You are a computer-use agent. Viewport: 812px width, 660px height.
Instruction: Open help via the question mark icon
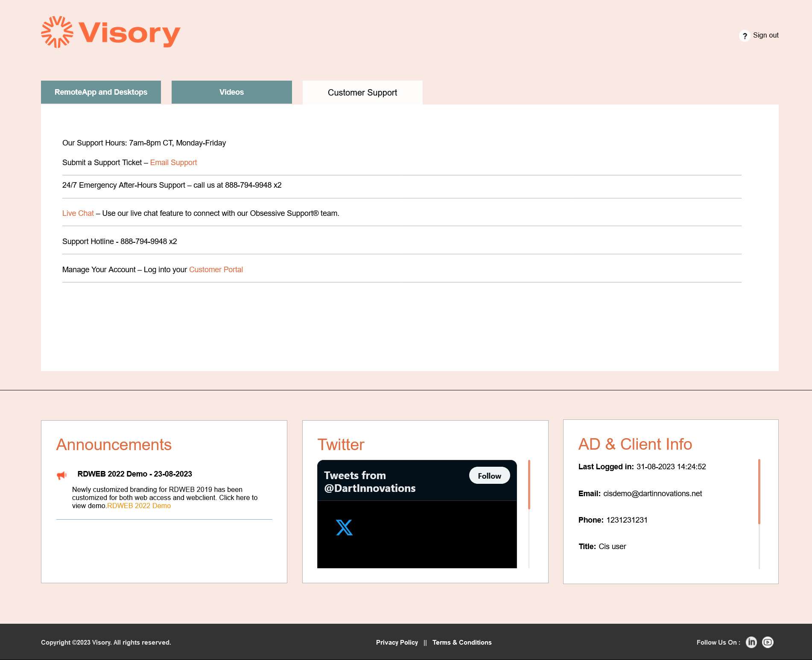745,36
